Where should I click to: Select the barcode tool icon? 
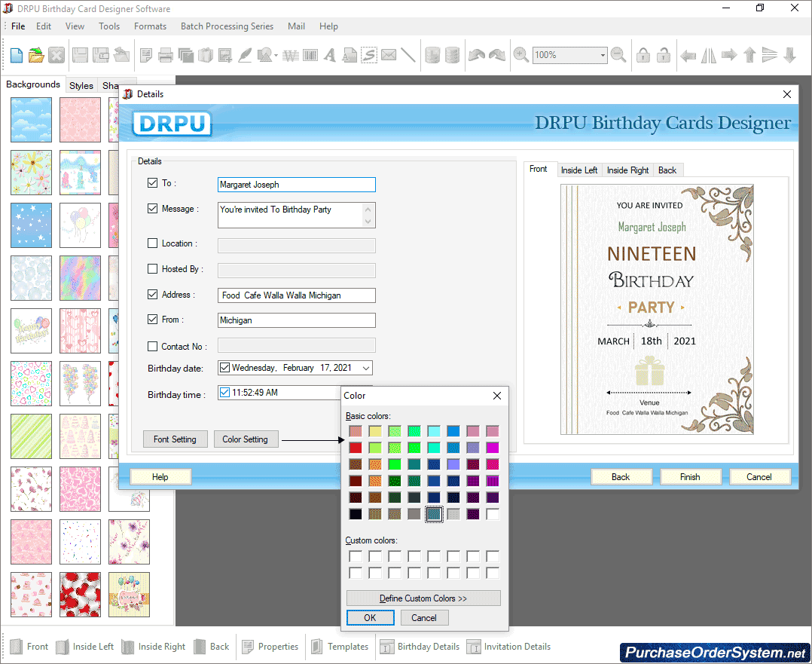click(310, 55)
